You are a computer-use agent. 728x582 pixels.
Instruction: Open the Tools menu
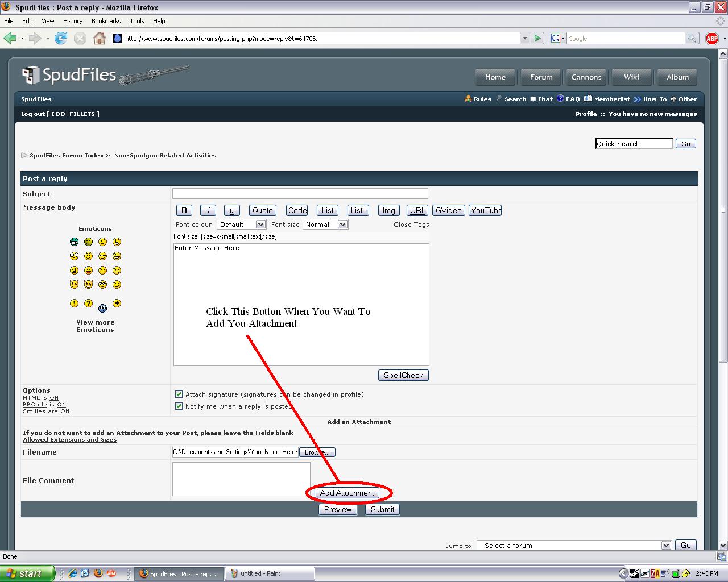click(x=136, y=21)
